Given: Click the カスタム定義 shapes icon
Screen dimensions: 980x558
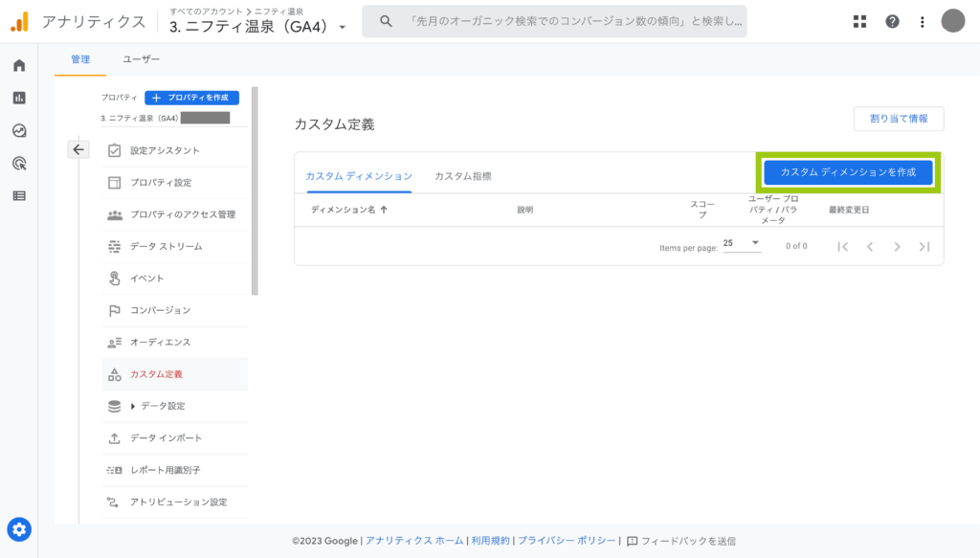Looking at the screenshot, I should pos(115,374).
